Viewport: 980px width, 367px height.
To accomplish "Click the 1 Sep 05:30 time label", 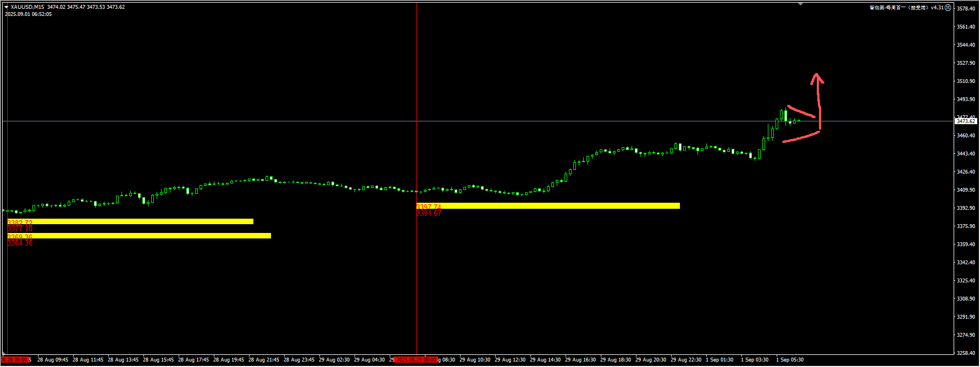I will click(789, 360).
